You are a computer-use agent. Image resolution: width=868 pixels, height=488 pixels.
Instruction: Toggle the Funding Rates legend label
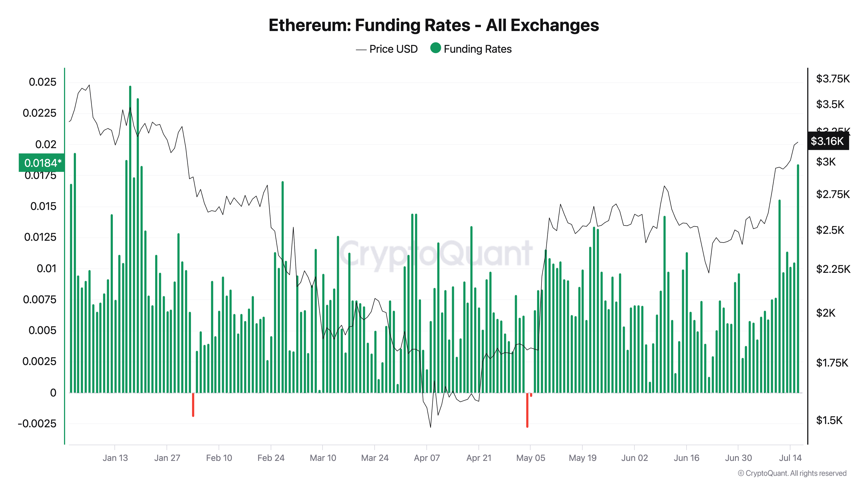(477, 49)
